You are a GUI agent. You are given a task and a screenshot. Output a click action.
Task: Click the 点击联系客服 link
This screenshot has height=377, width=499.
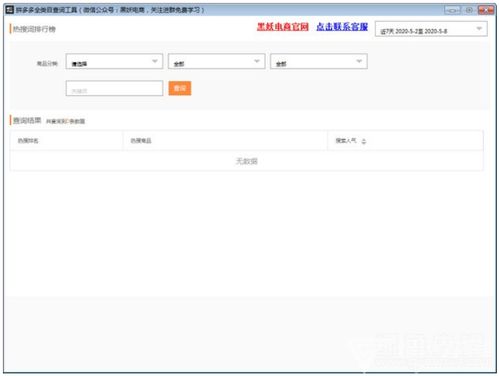tap(342, 27)
